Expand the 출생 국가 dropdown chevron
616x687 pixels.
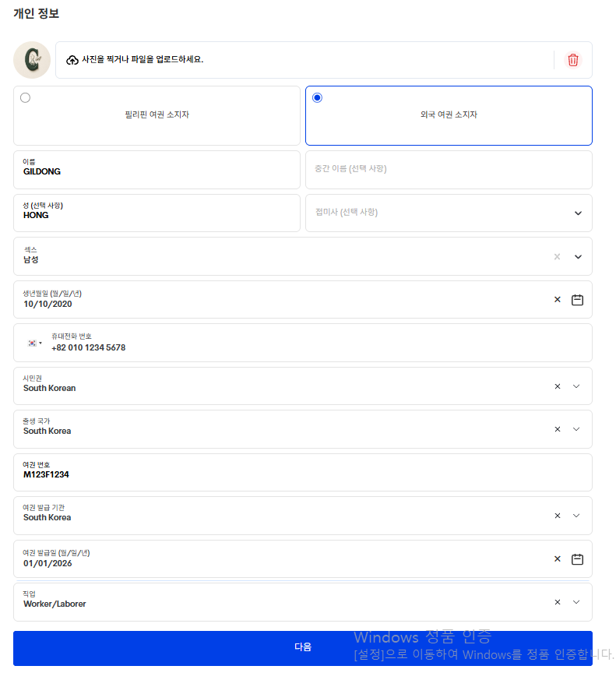576,429
